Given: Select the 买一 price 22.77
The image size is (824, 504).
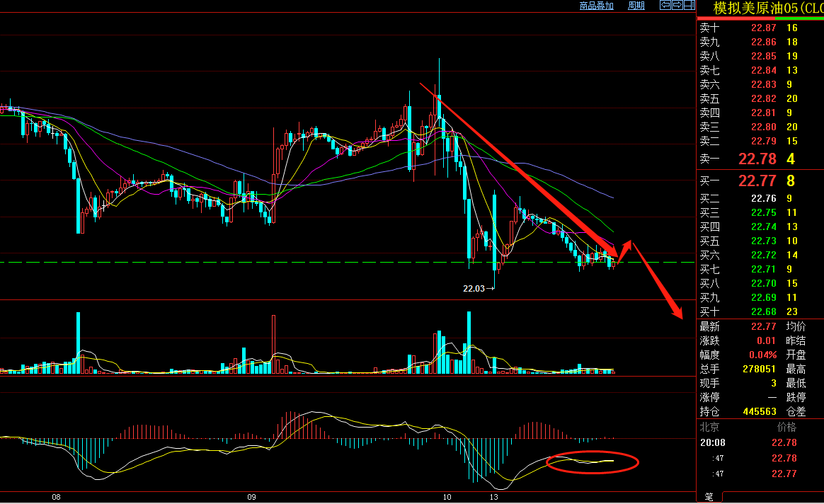Looking at the screenshot, I should (x=757, y=181).
